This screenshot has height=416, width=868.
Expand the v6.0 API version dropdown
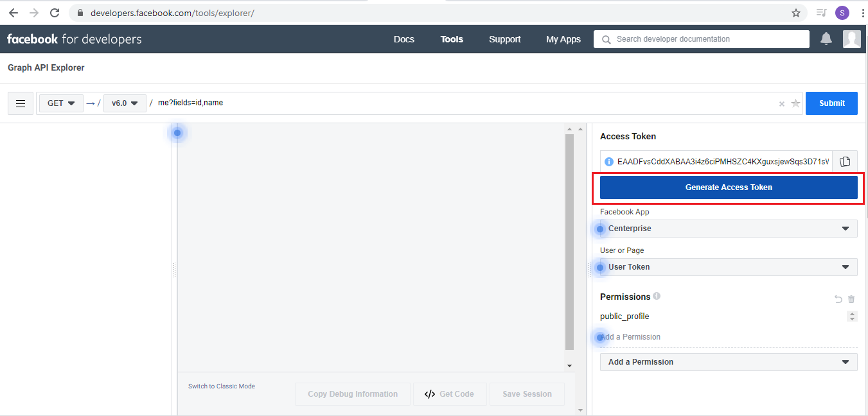[x=125, y=103]
